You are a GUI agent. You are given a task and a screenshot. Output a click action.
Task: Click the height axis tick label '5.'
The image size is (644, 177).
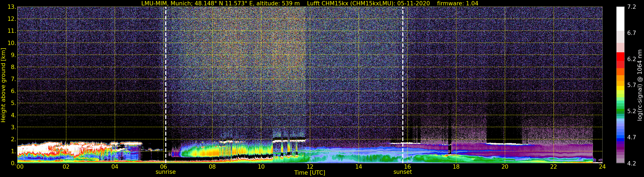(x=13, y=103)
